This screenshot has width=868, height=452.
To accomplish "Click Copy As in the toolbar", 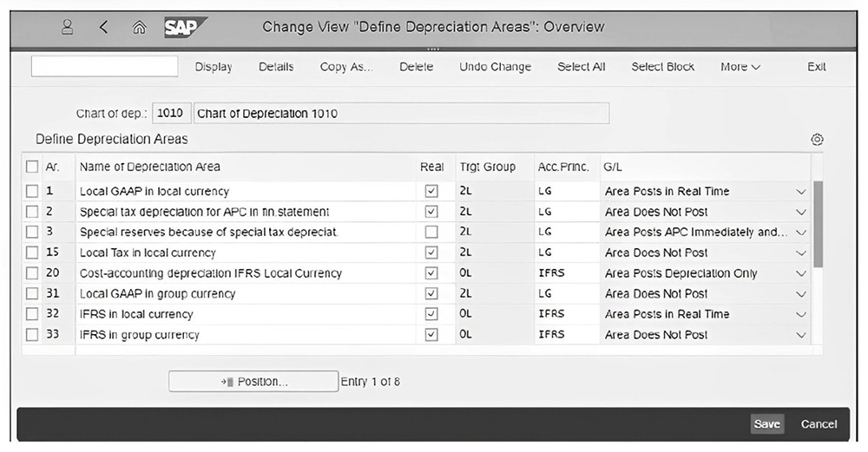I will click(x=345, y=67).
